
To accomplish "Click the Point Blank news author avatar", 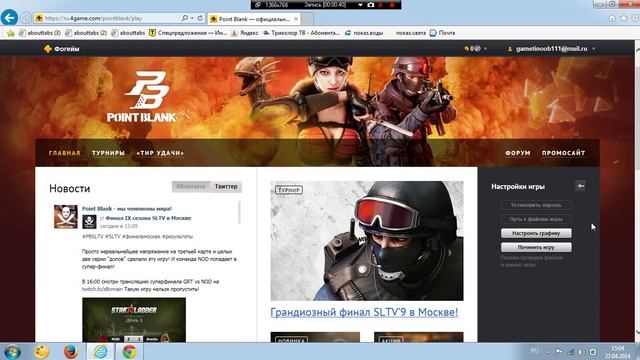I will [66, 216].
